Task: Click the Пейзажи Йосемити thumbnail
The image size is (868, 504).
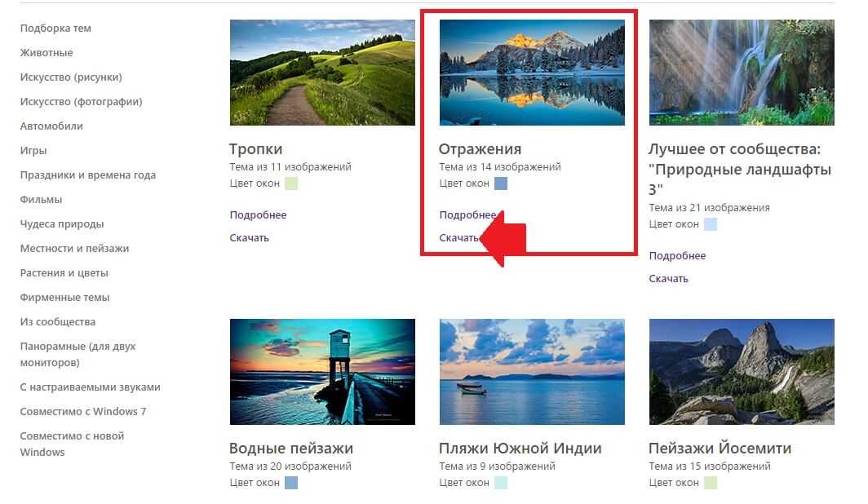Action: [742, 371]
